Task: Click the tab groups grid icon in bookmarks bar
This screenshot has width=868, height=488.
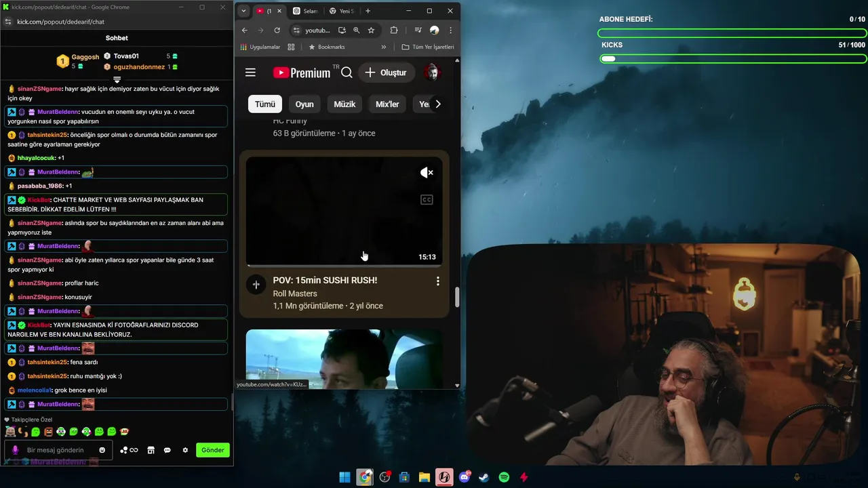Action: click(x=291, y=47)
